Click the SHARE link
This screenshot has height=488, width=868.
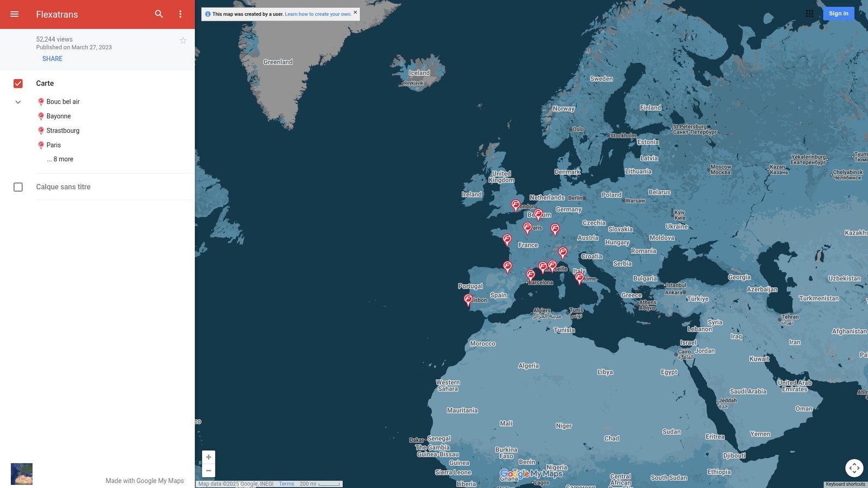52,59
